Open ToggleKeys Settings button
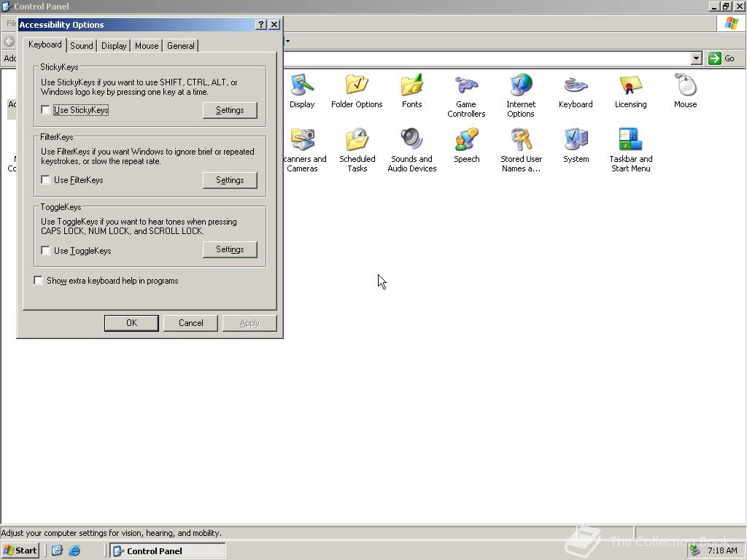The height and width of the screenshot is (560, 747). pos(230,249)
